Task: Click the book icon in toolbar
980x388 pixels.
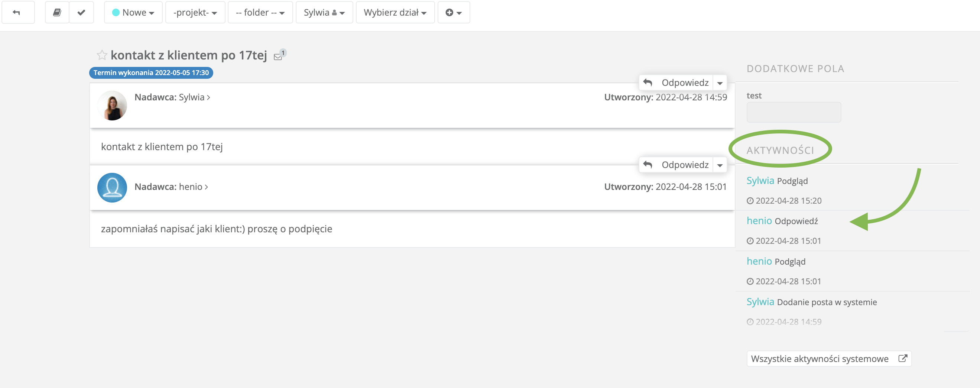Action: [x=57, y=13]
